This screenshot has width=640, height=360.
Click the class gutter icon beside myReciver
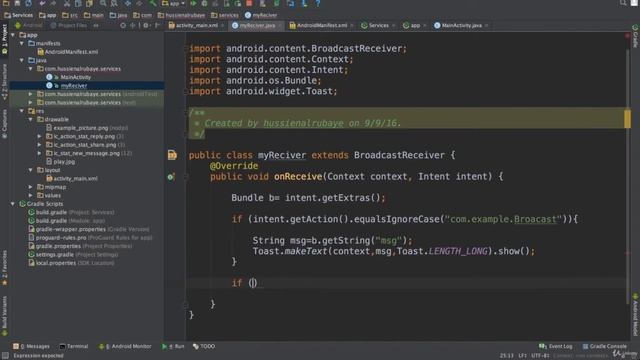172,155
